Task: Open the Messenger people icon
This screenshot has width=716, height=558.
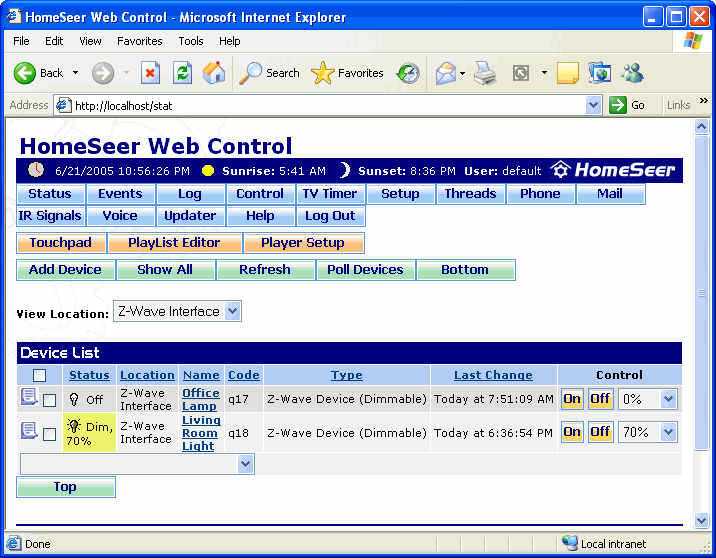Action: click(632, 73)
